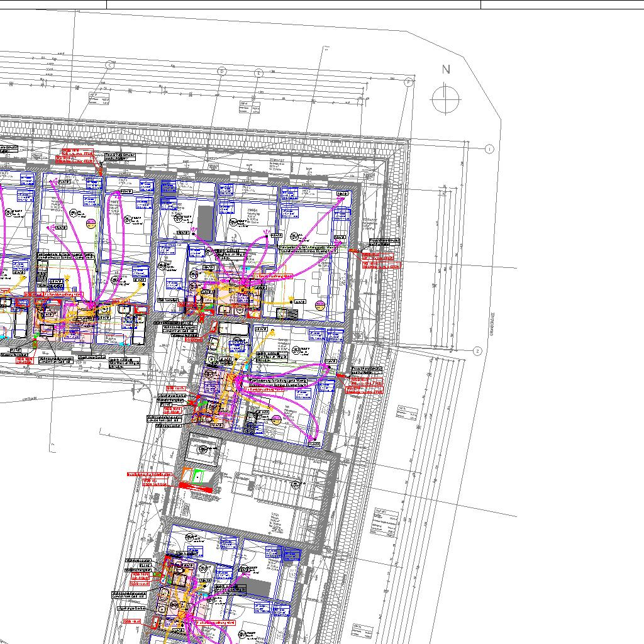
Task: Select grid axis bubble D
Action: 222,72
